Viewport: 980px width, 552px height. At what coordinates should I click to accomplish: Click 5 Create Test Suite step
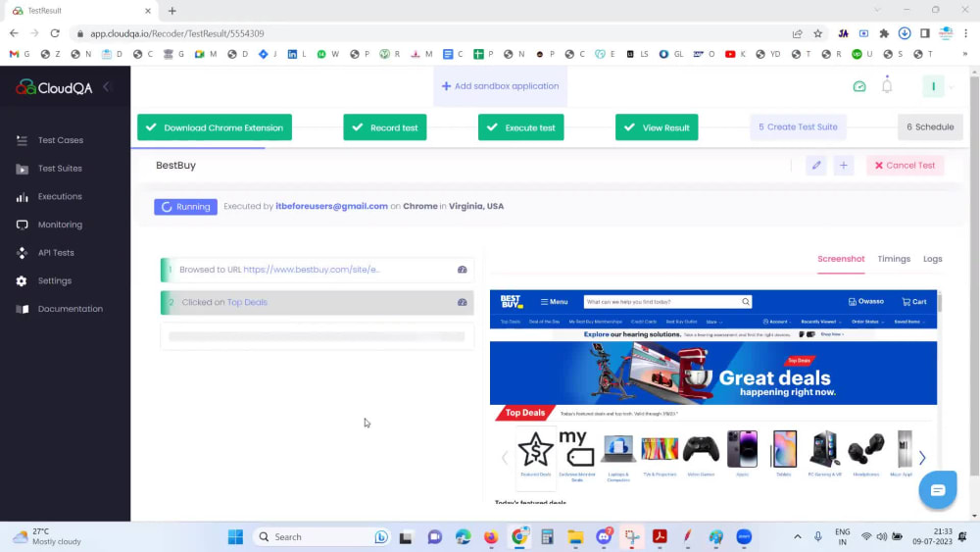pos(798,126)
